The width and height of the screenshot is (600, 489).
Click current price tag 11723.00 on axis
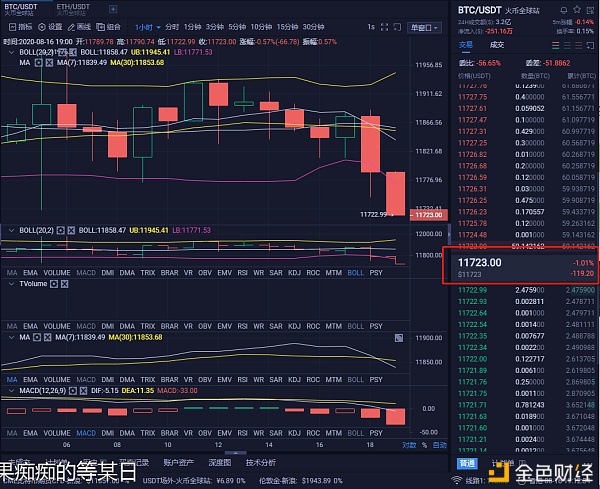pyautogui.click(x=427, y=215)
